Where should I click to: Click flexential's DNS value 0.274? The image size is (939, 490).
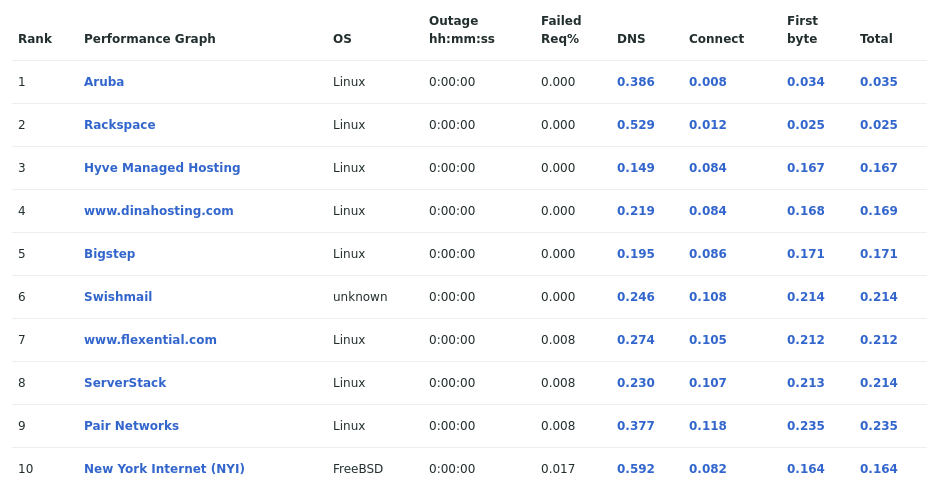tap(635, 340)
